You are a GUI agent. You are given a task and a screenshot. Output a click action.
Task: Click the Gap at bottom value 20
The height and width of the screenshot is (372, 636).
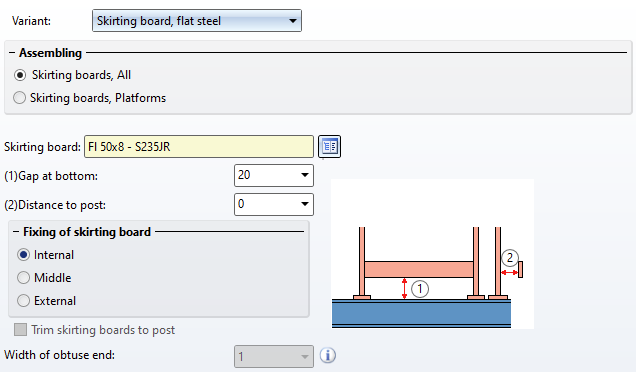click(244, 175)
